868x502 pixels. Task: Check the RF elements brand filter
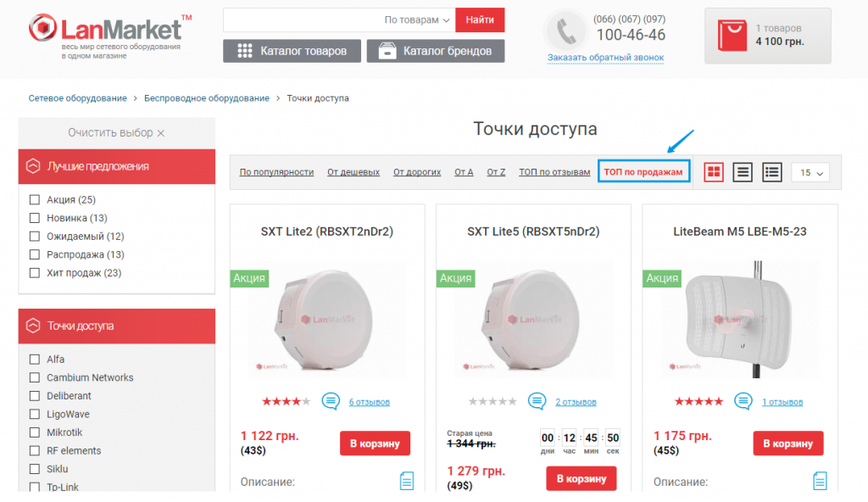click(34, 450)
